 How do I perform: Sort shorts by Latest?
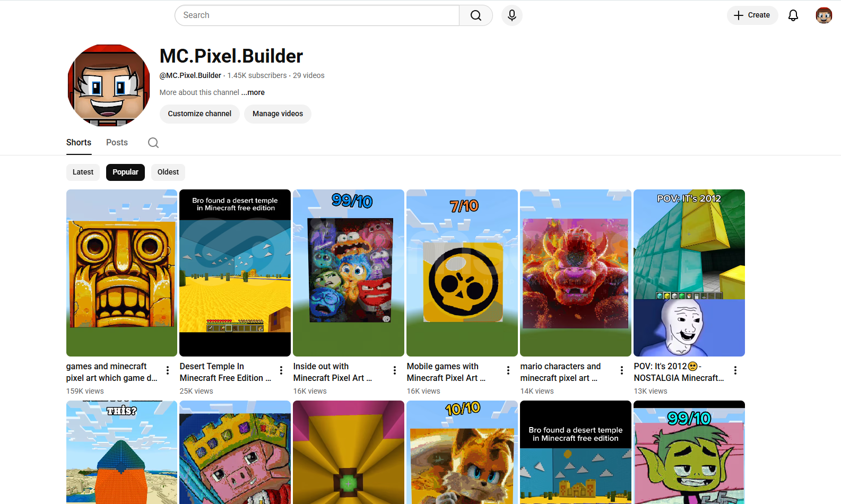[x=83, y=172]
